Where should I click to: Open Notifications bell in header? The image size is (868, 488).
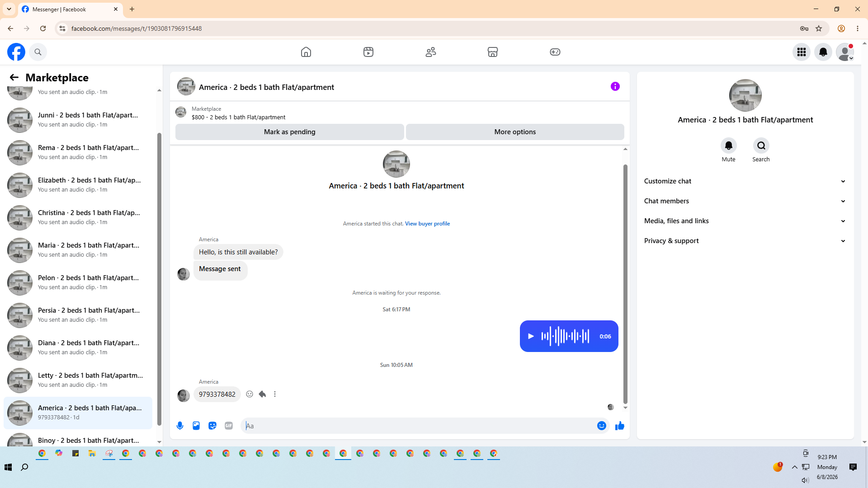point(823,52)
